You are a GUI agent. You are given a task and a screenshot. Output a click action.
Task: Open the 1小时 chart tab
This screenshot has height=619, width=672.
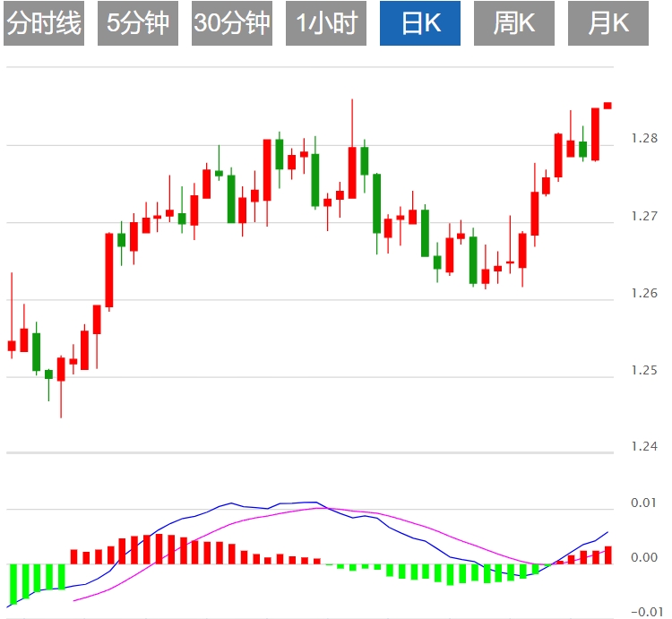click(x=326, y=23)
